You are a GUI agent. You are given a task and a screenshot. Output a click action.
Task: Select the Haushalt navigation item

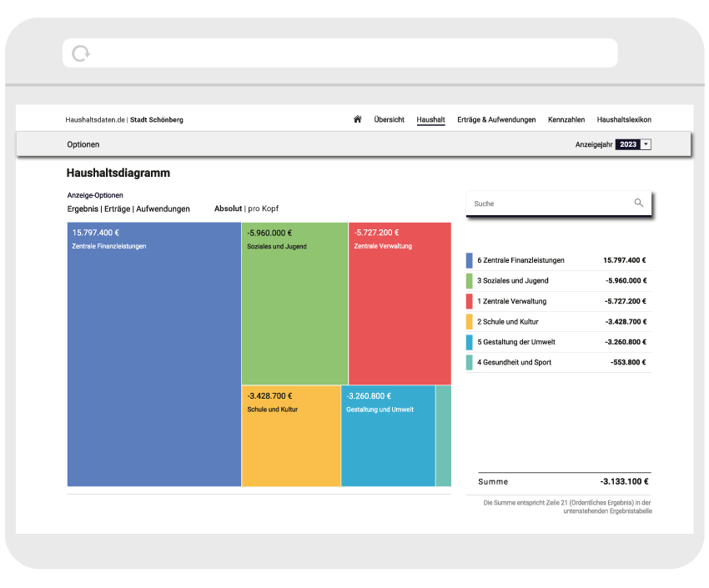[430, 120]
